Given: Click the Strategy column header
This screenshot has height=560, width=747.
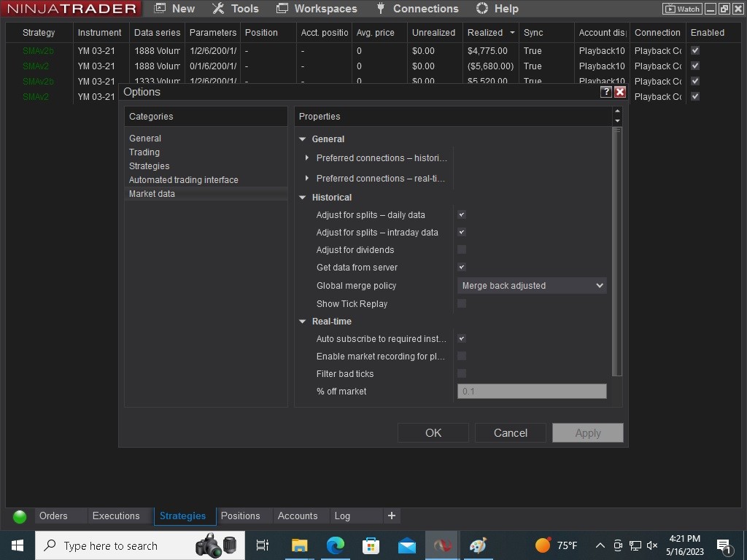Looking at the screenshot, I should (x=39, y=32).
